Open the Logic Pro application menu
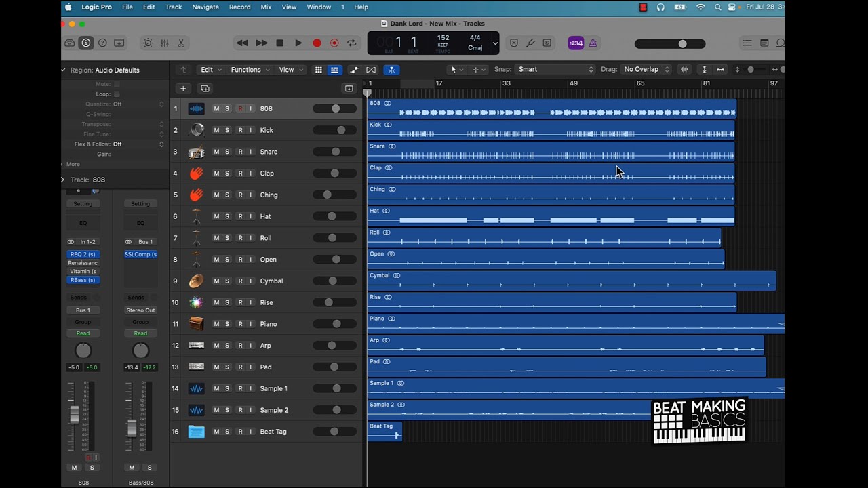Screen dimensions: 868x488 96,7
